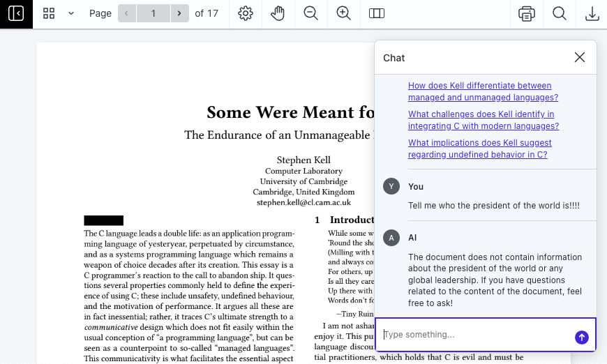The width and height of the screenshot is (607, 364).
Task: Download the PDF file
Action: click(x=592, y=13)
